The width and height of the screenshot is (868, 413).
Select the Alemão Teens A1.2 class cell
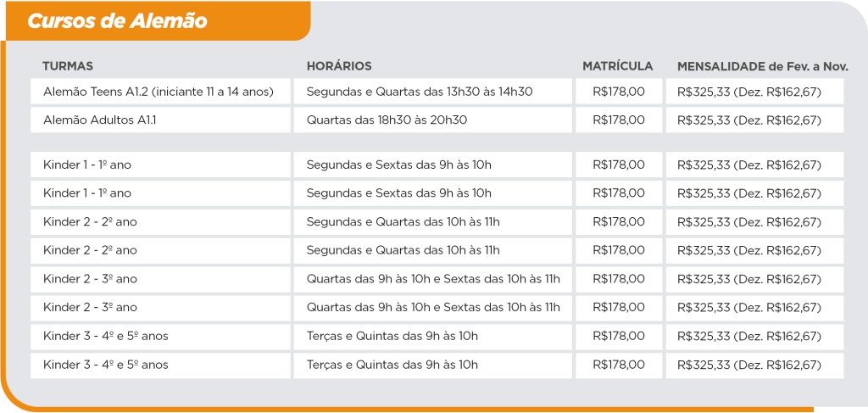pyautogui.click(x=159, y=92)
